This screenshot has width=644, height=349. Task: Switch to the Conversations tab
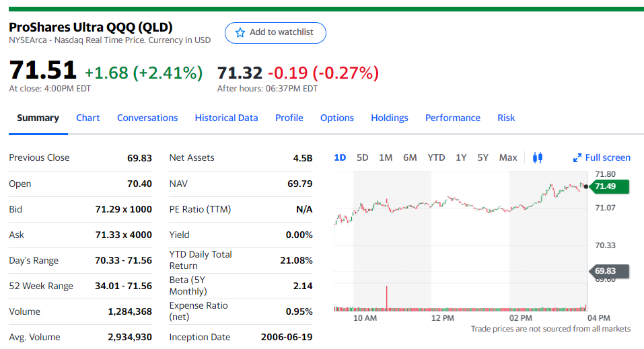[147, 118]
